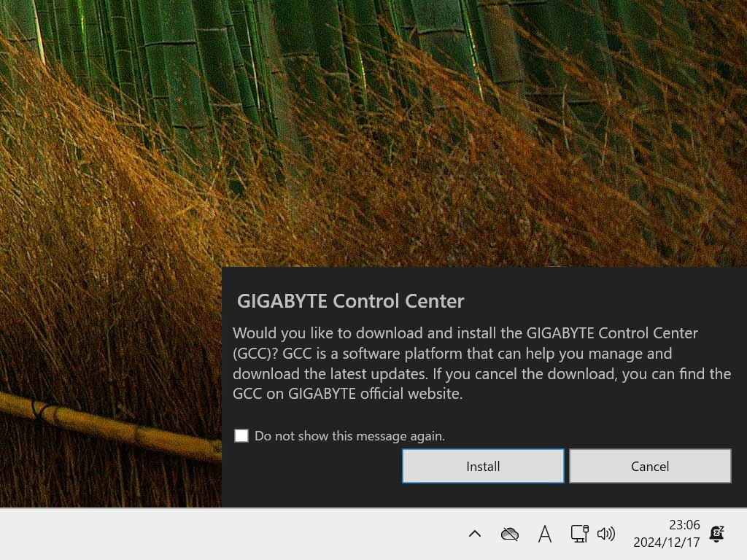747x560 pixels.
Task: Switch the IME input mode A icon
Action: (x=544, y=534)
